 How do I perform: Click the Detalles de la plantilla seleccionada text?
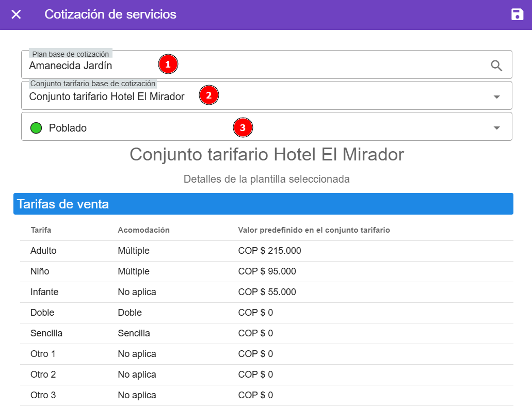point(267,179)
